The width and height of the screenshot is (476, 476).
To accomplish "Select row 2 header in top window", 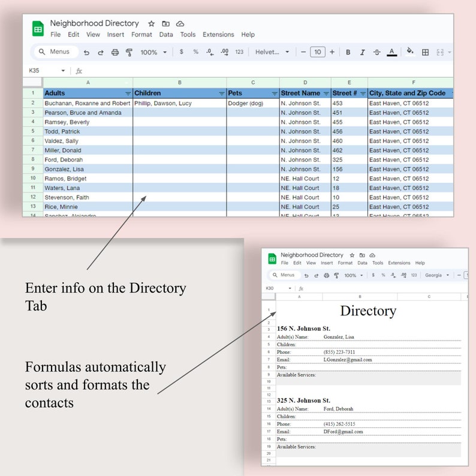I will pos(33,103).
